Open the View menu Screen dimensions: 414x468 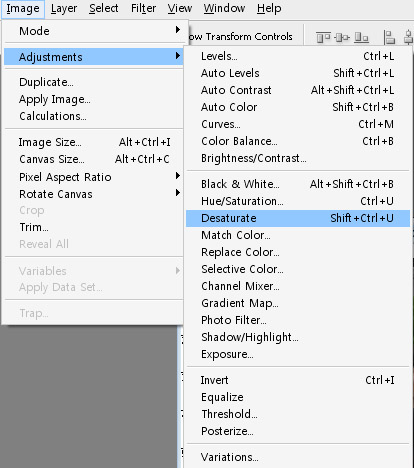pos(180,9)
